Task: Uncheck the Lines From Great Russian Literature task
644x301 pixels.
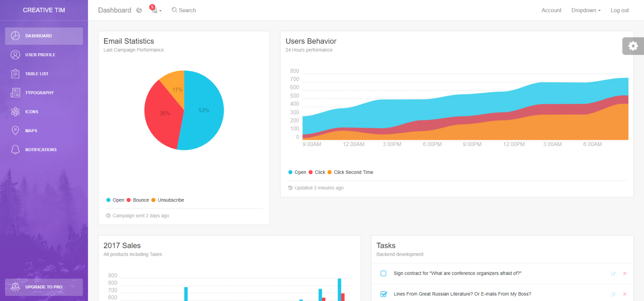Action: (x=383, y=294)
